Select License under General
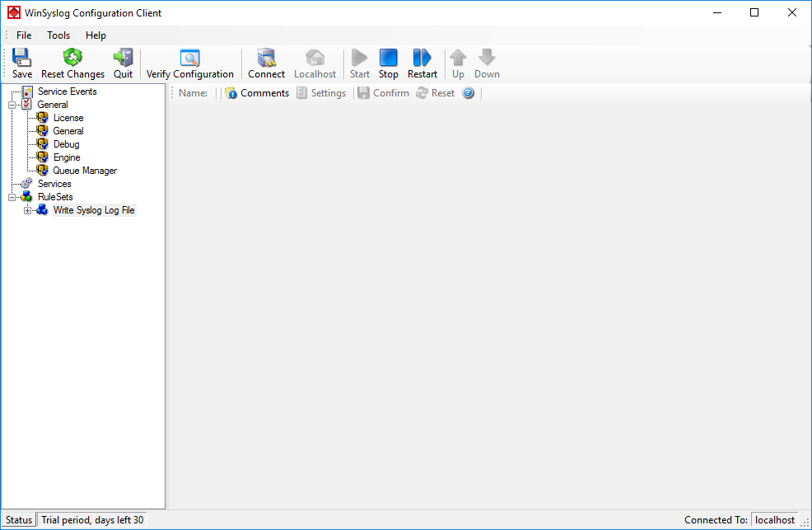The width and height of the screenshot is (812, 530). (x=68, y=118)
